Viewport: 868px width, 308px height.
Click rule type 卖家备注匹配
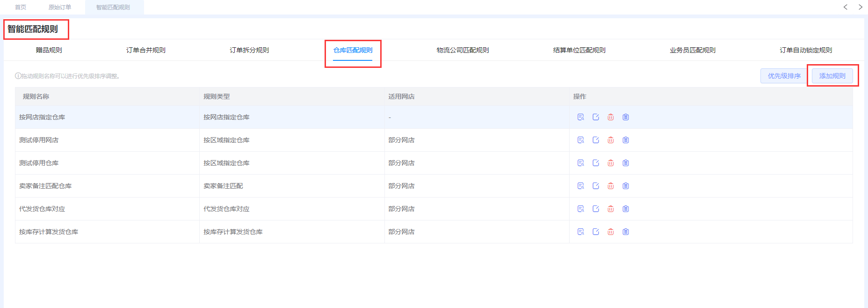point(223,186)
